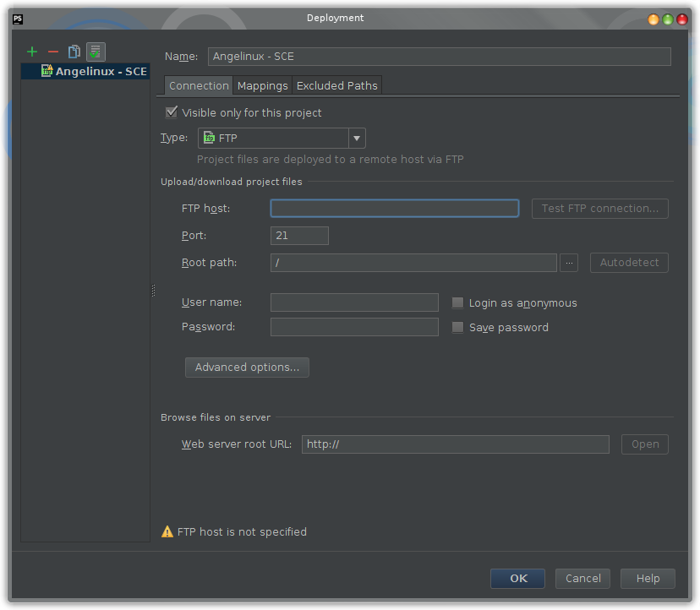Edit the Web server root URL field
The height and width of the screenshot is (610, 700).
(456, 444)
